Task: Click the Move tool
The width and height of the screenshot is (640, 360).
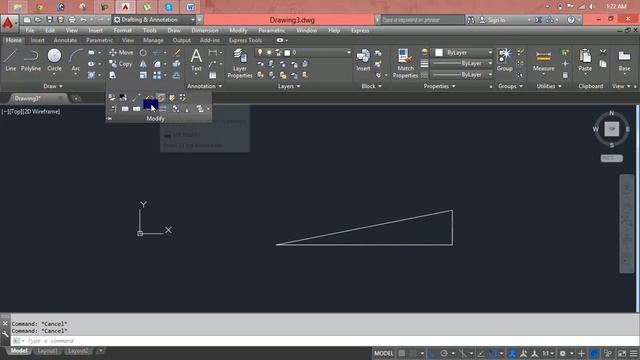Action: pos(121,53)
